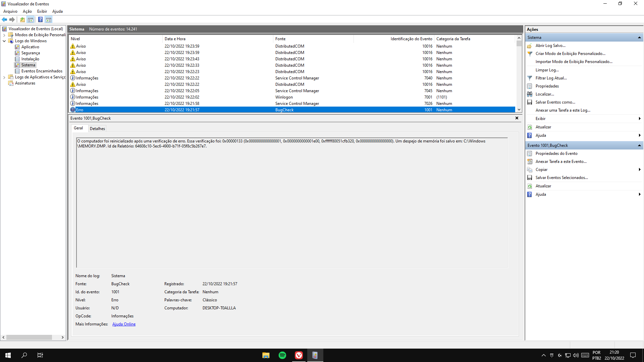
Task: Open the Exibir menu in menu bar
Action: (x=42, y=11)
